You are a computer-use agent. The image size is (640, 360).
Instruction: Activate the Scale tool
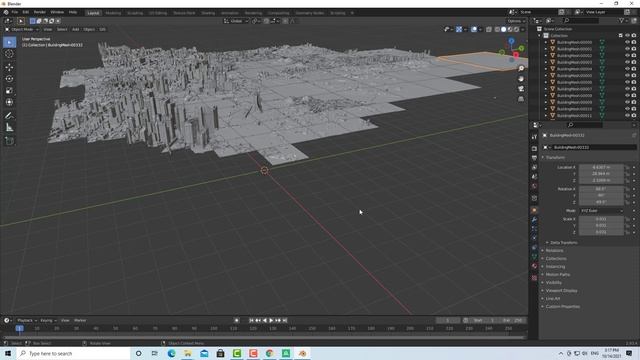(9, 91)
